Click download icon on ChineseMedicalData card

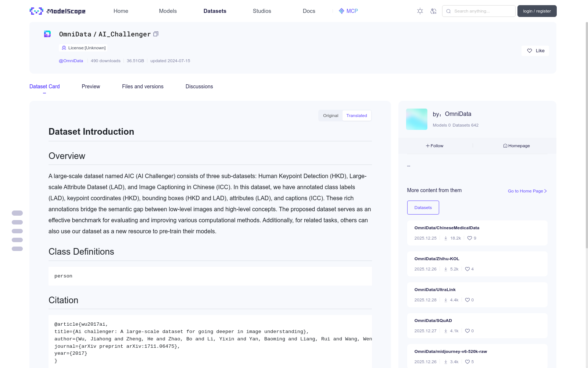446,238
